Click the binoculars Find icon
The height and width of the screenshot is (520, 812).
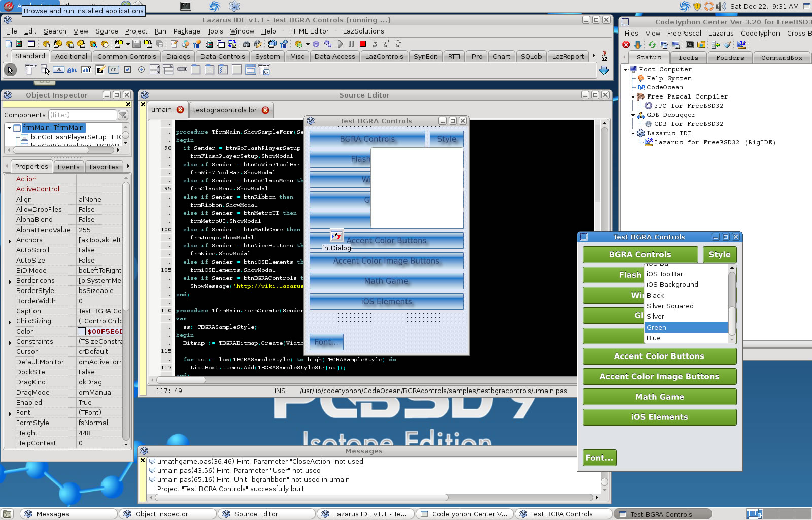click(246, 44)
